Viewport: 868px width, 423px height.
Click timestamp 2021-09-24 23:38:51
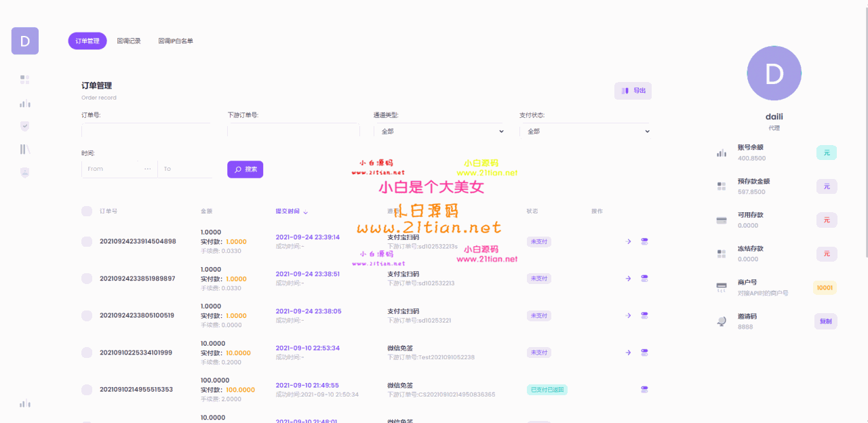tap(308, 275)
